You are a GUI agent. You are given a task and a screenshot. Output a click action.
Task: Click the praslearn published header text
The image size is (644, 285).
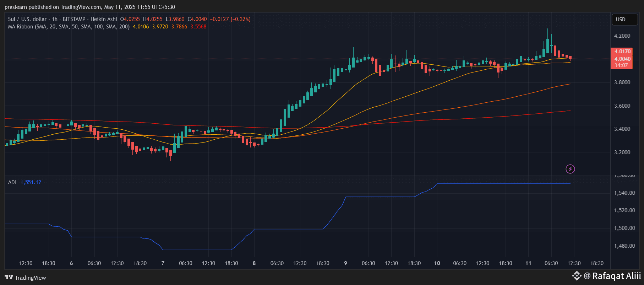tap(89, 7)
